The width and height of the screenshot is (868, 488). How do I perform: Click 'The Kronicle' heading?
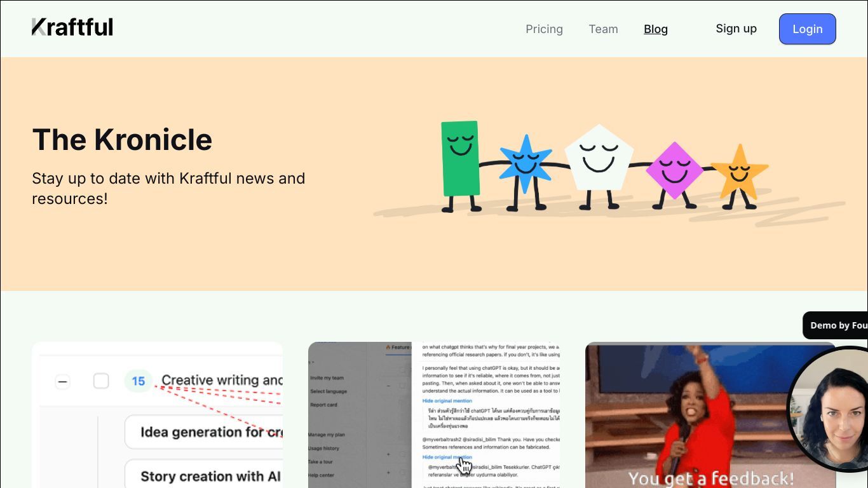(122, 140)
